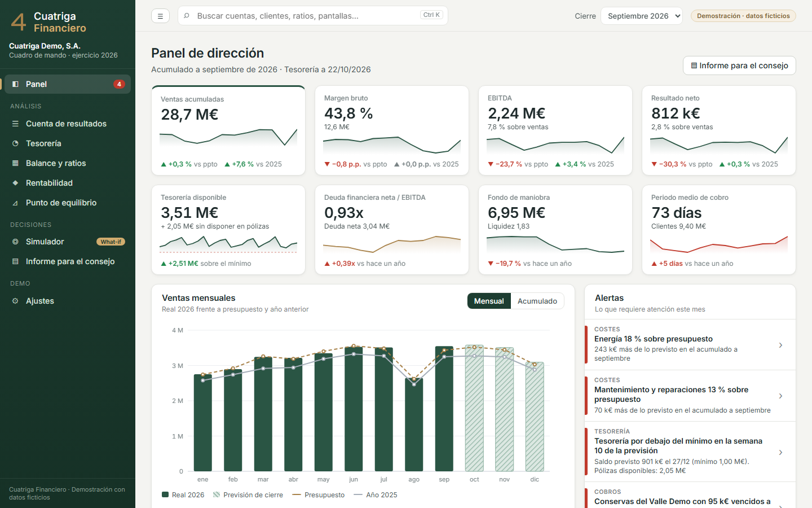812x508 pixels.
Task: Click the Simulador sidebar icon
Action: 16,242
